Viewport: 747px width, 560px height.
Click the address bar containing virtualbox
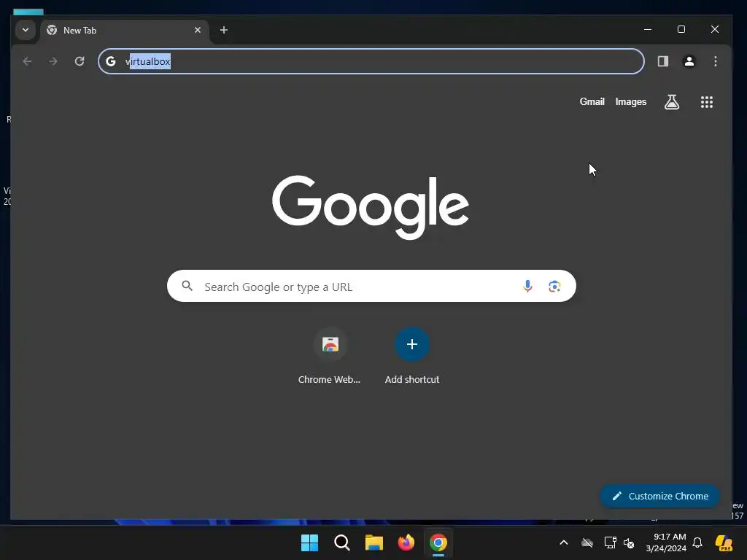point(371,61)
